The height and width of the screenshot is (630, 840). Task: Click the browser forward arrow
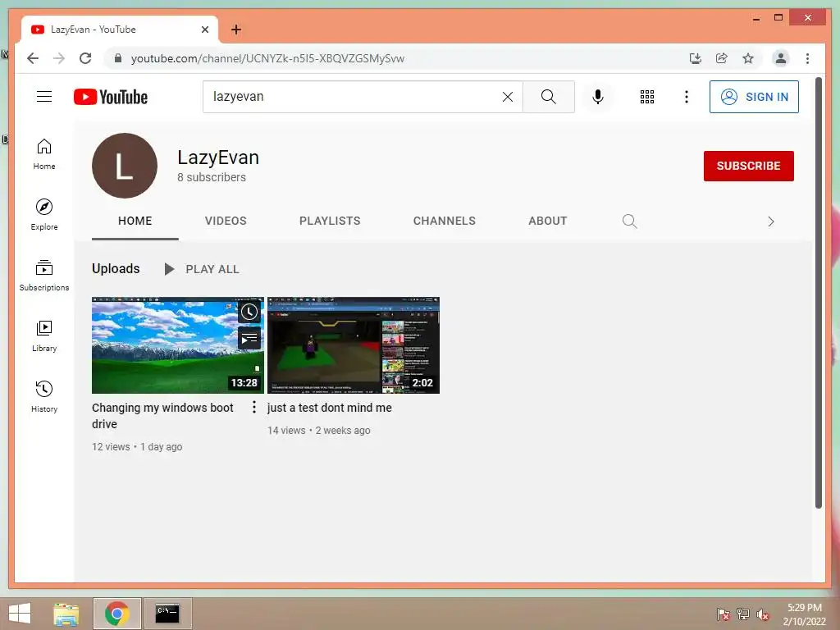(59, 58)
